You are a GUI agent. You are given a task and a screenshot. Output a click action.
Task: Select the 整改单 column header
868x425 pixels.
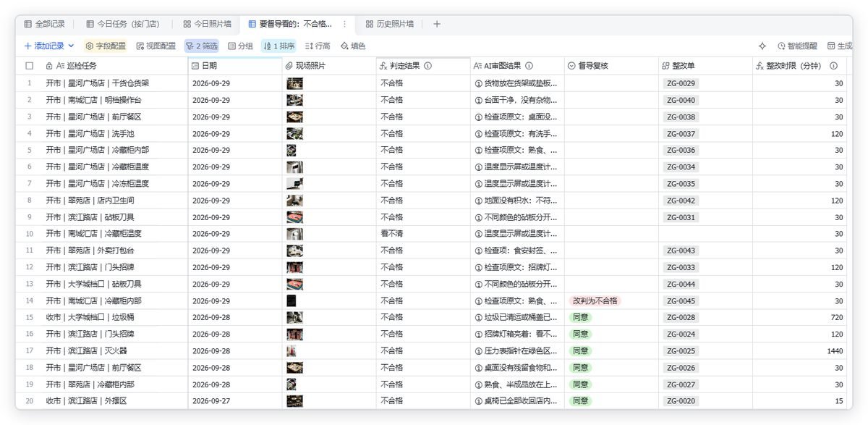[x=705, y=66]
